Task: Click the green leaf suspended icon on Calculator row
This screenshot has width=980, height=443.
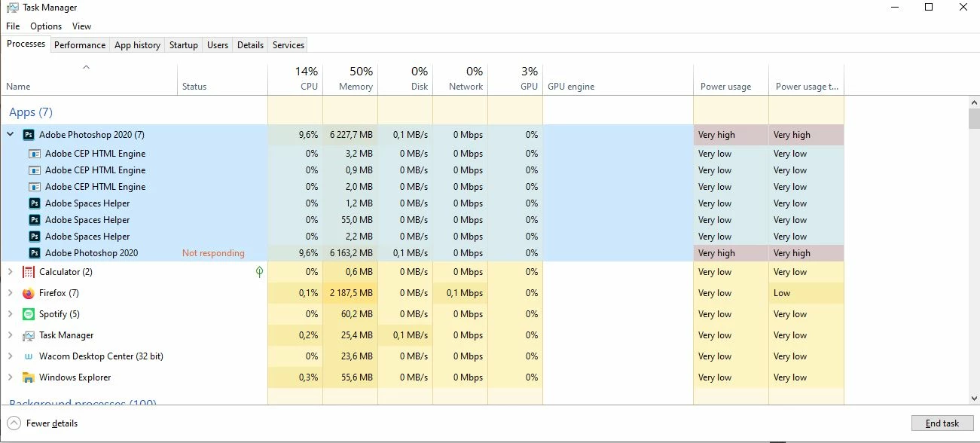Action: [x=259, y=271]
